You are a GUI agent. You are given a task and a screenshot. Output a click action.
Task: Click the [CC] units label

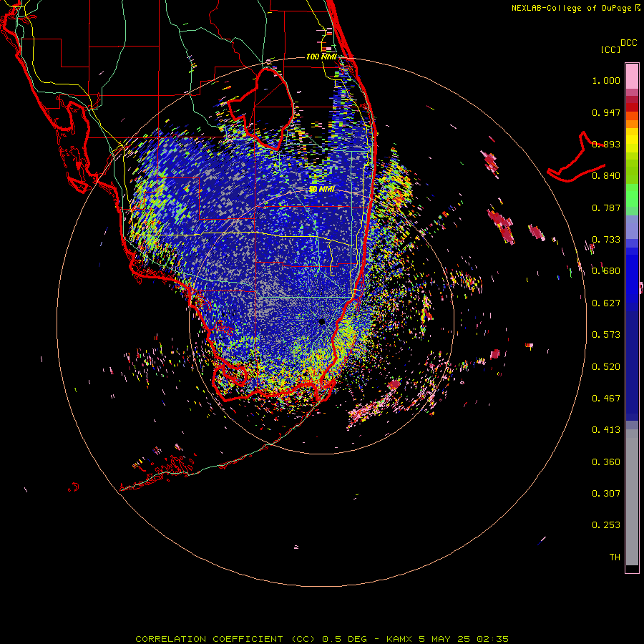point(610,49)
